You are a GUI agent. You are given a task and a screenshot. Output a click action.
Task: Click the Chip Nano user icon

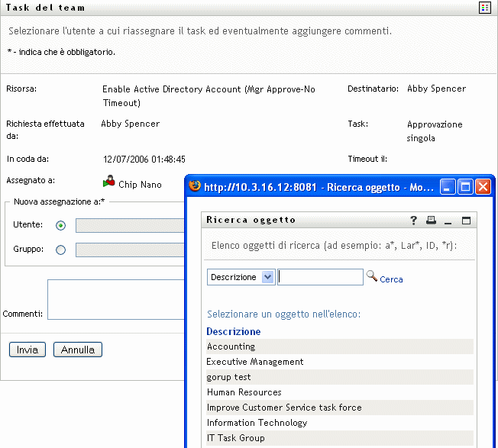click(109, 181)
